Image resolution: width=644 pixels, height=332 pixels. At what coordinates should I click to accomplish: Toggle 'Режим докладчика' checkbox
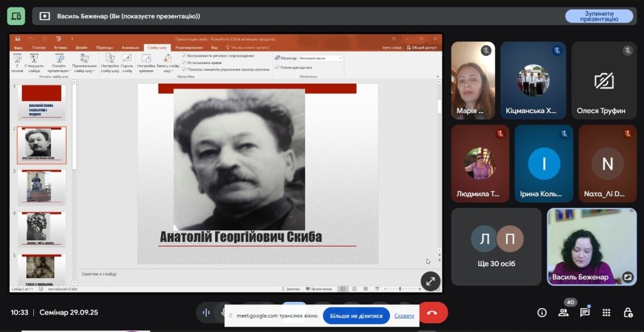[277, 67]
